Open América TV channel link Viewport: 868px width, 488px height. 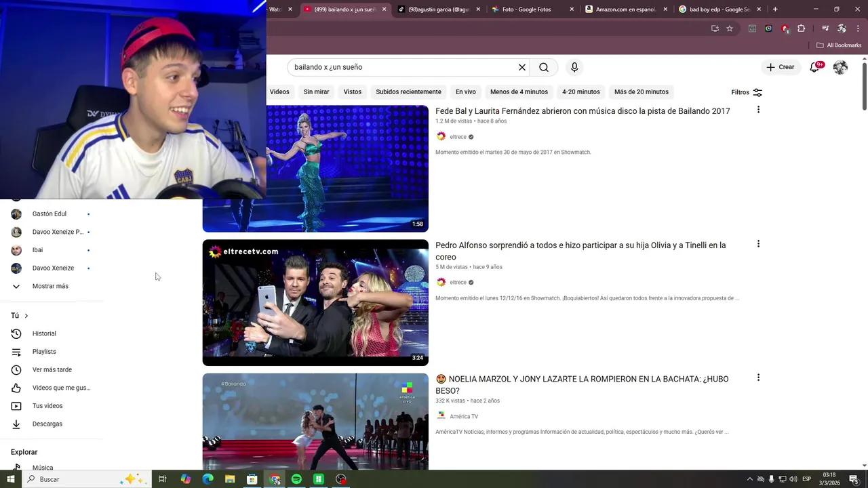(464, 416)
